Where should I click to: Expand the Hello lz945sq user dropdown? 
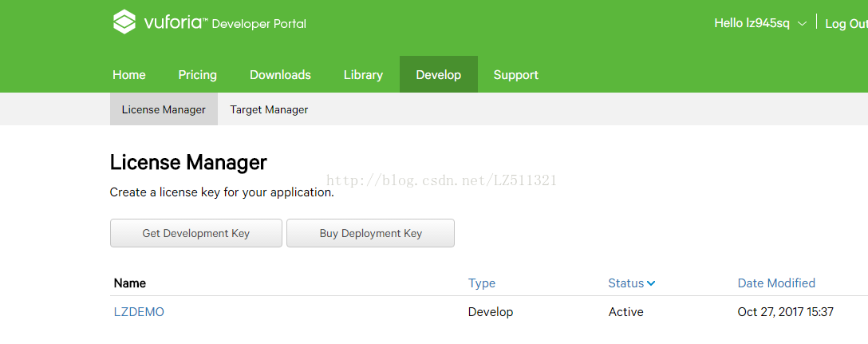(x=760, y=23)
